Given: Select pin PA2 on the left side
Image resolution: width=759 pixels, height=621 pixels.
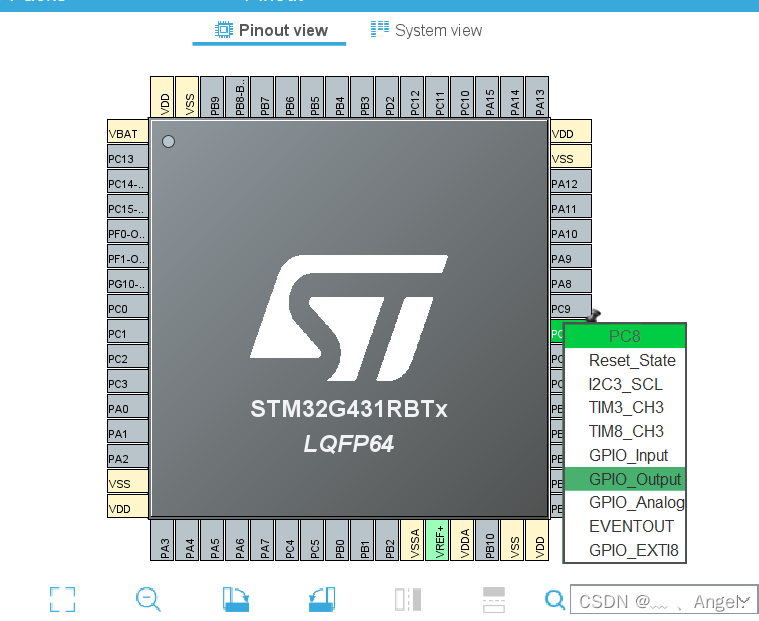Looking at the screenshot, I should (128, 456).
